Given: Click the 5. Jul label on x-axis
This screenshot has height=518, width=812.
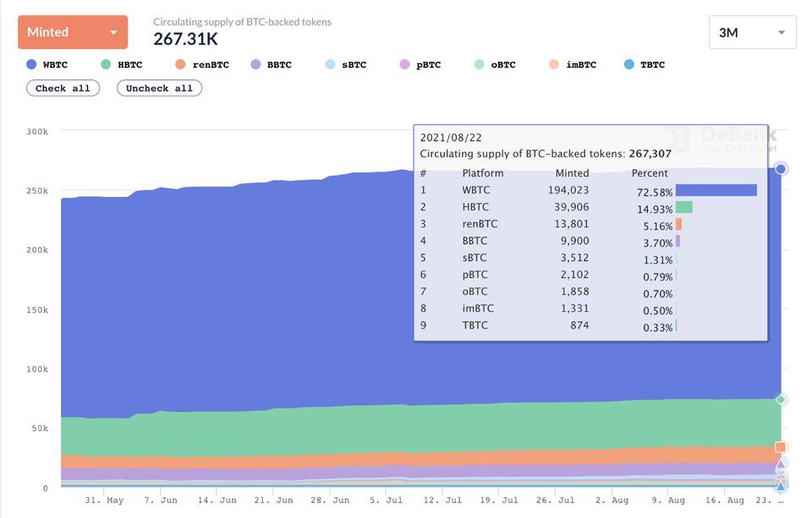Looking at the screenshot, I should [x=386, y=500].
